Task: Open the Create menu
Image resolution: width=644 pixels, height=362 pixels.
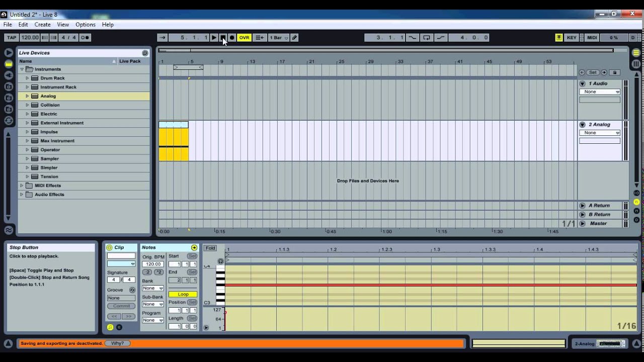Action: point(42,24)
